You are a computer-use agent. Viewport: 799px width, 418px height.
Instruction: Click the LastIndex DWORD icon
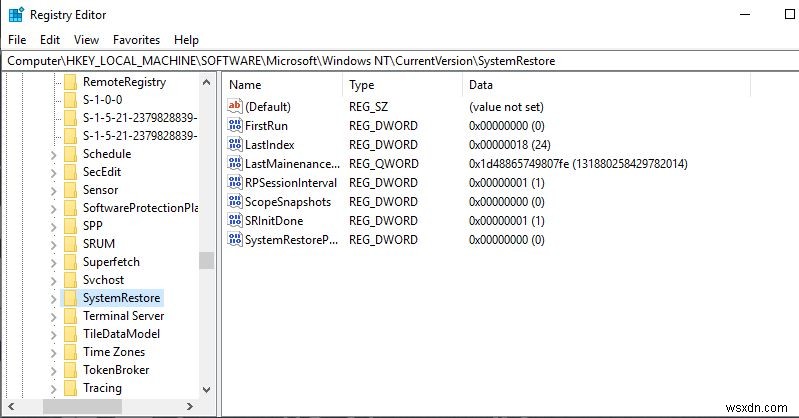pos(234,144)
